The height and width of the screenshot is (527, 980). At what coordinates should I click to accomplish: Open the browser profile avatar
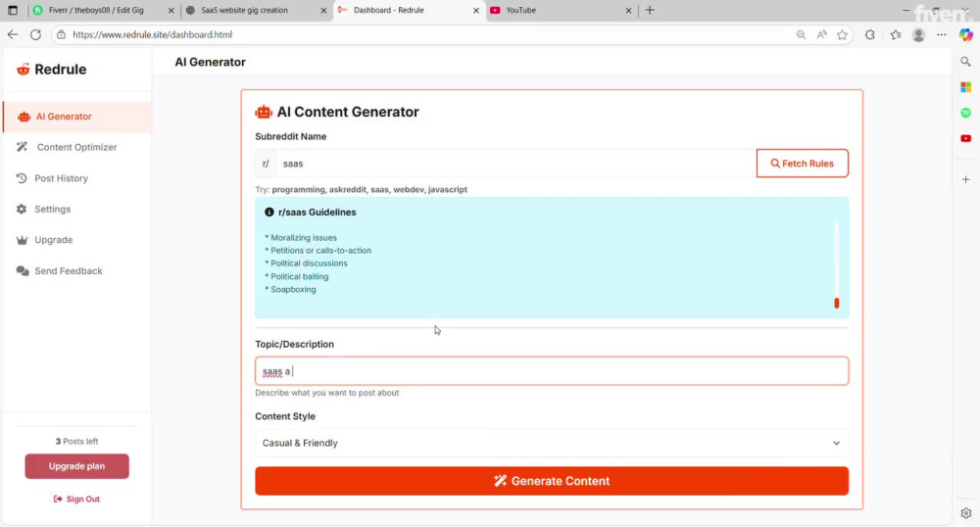[919, 35]
